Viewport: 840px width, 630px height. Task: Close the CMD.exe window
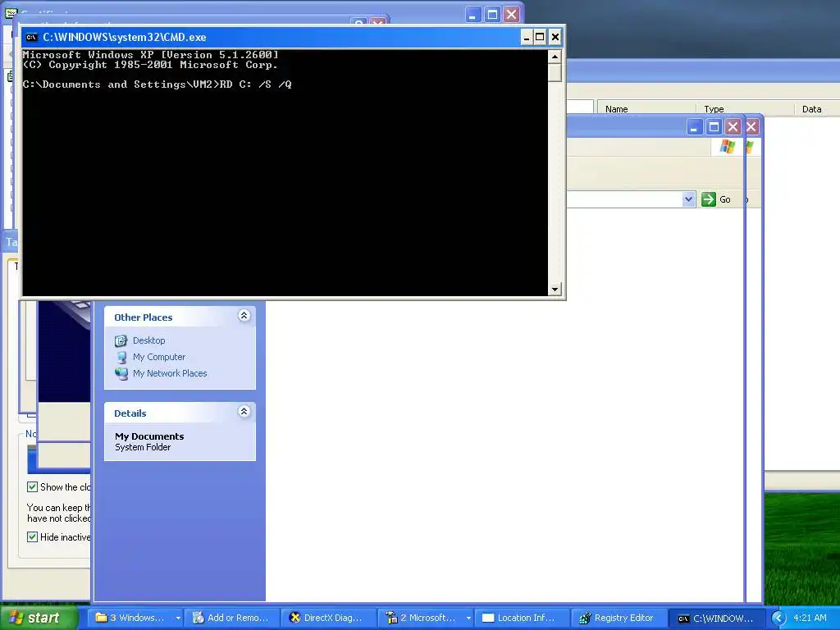(x=555, y=37)
